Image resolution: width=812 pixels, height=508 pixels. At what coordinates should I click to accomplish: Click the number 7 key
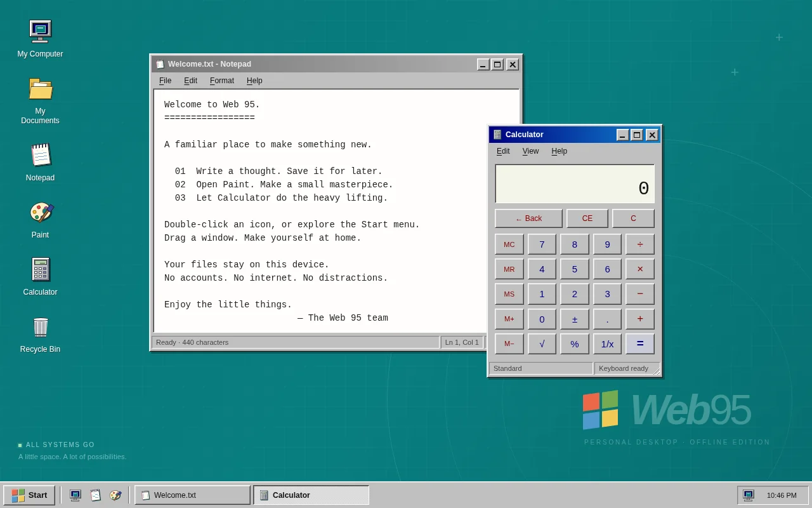click(542, 244)
